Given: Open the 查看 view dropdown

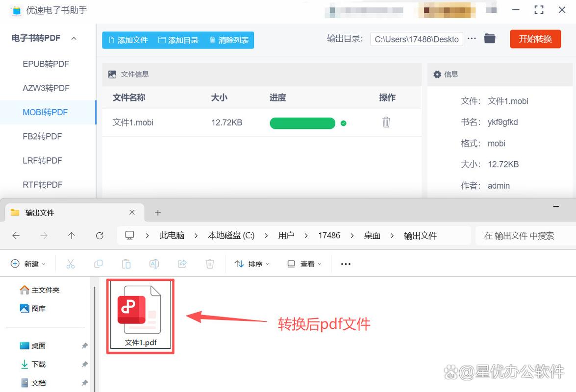Looking at the screenshot, I should pos(303,264).
